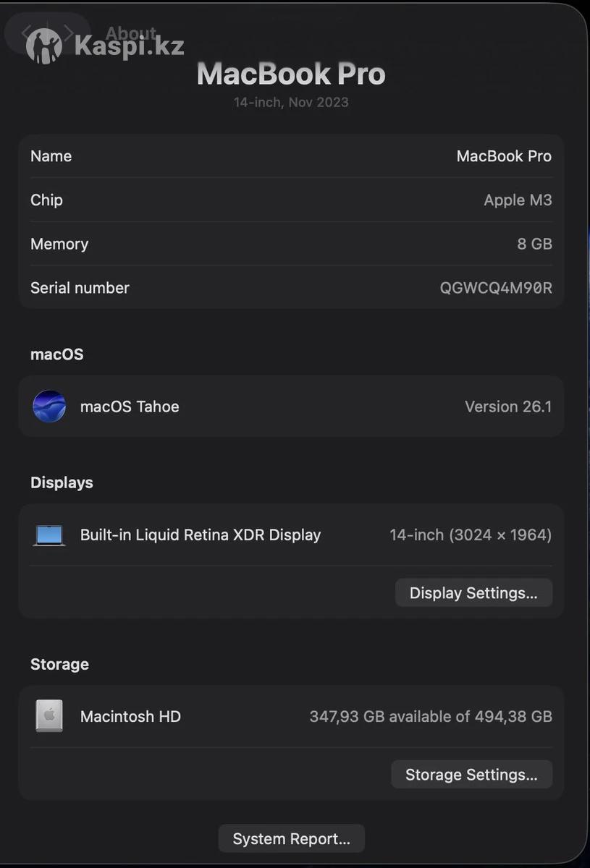Click the Apple M3 chip value

[518, 200]
